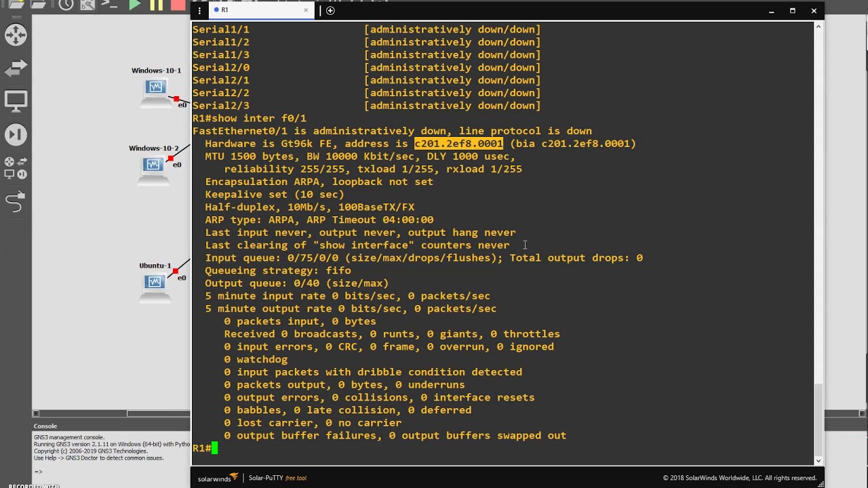Close the R1 session tab
Viewport: 868px width, 488px height.
point(306,10)
